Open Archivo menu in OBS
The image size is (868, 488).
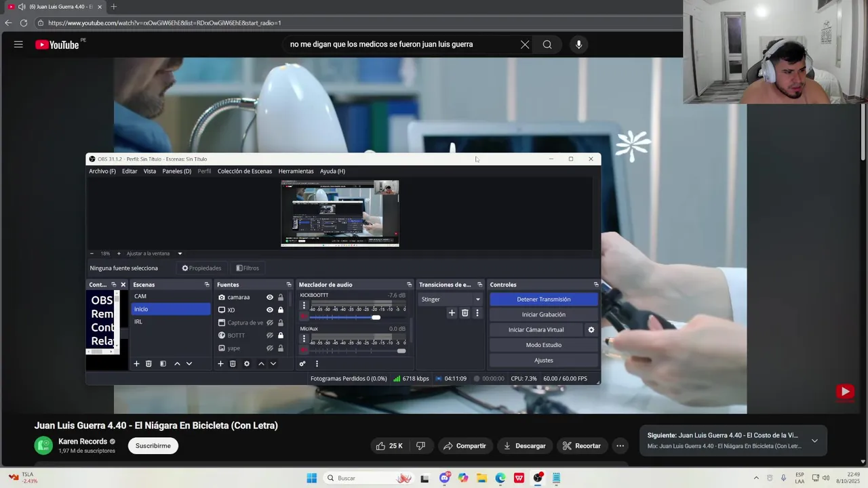[102, 171]
